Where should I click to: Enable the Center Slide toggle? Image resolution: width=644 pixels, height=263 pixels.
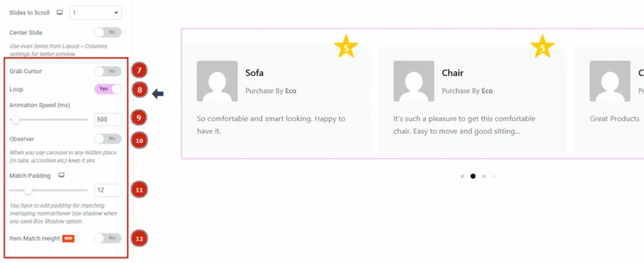pyautogui.click(x=108, y=32)
